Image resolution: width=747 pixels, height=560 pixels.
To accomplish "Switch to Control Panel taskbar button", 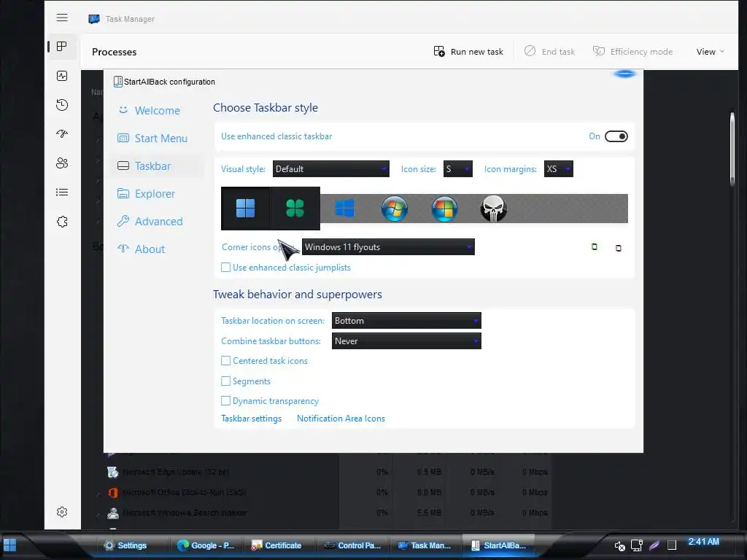I will [x=353, y=545].
